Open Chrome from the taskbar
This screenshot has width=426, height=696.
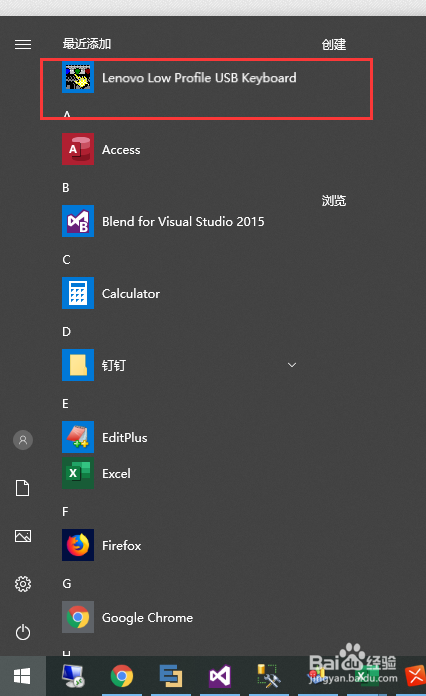122,676
